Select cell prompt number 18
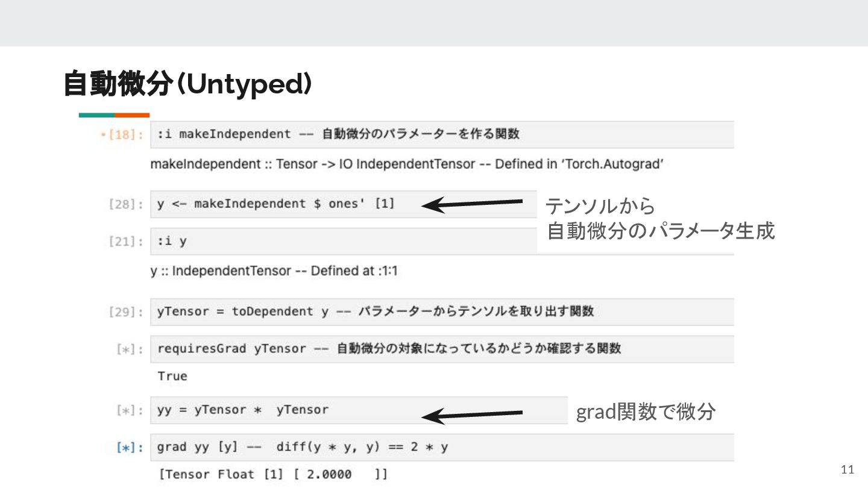Viewport: 868px width, 488px height. tap(123, 135)
